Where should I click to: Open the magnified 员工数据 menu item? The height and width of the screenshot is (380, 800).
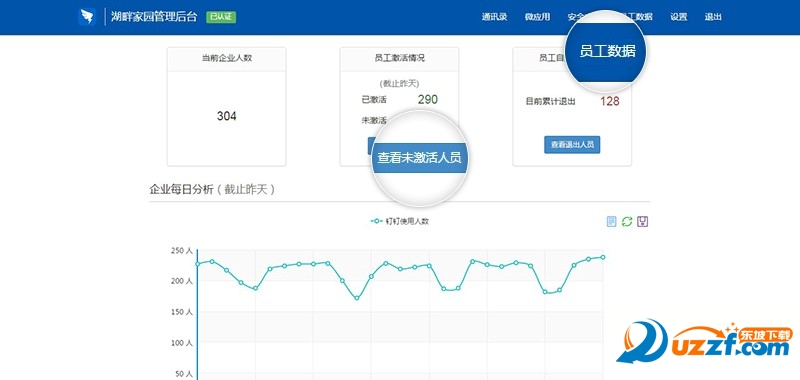607,51
